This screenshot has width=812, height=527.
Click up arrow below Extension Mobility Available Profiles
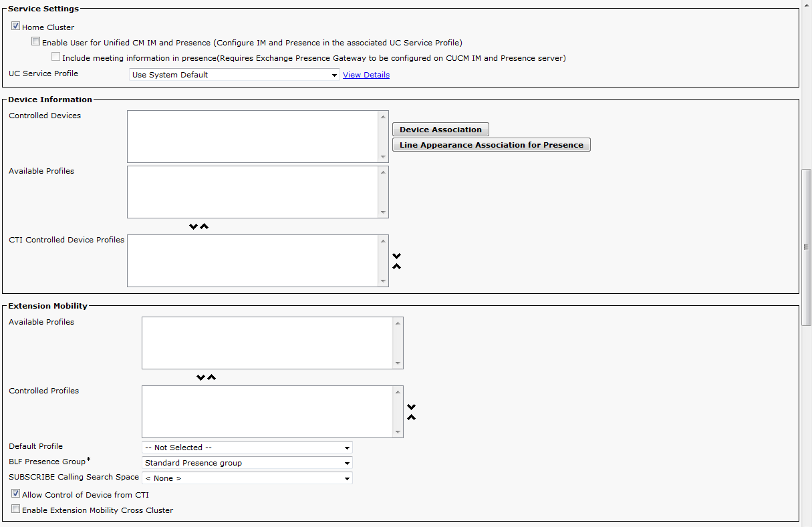pyautogui.click(x=212, y=377)
